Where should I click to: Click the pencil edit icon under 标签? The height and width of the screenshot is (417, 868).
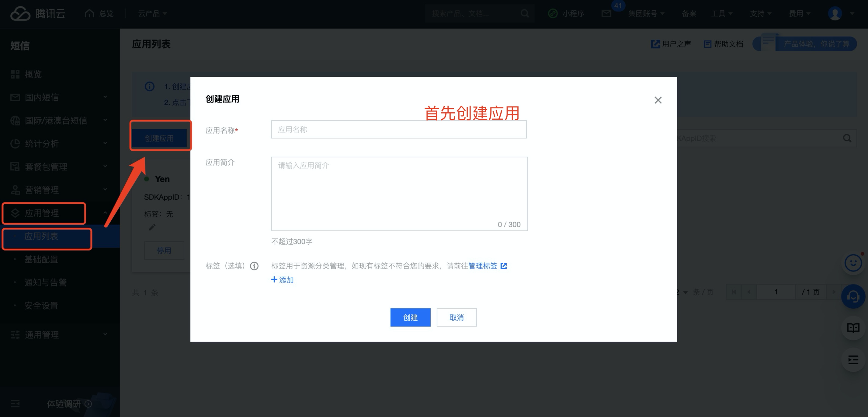[x=152, y=227]
